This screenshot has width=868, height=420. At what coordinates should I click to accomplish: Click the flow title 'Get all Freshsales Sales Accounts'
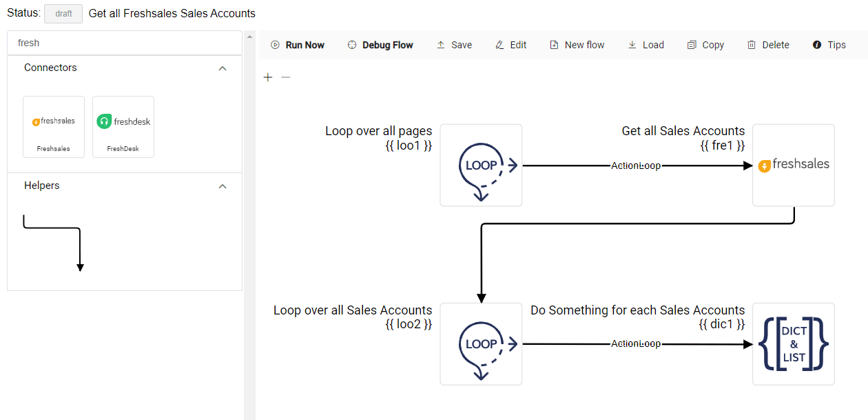point(172,13)
